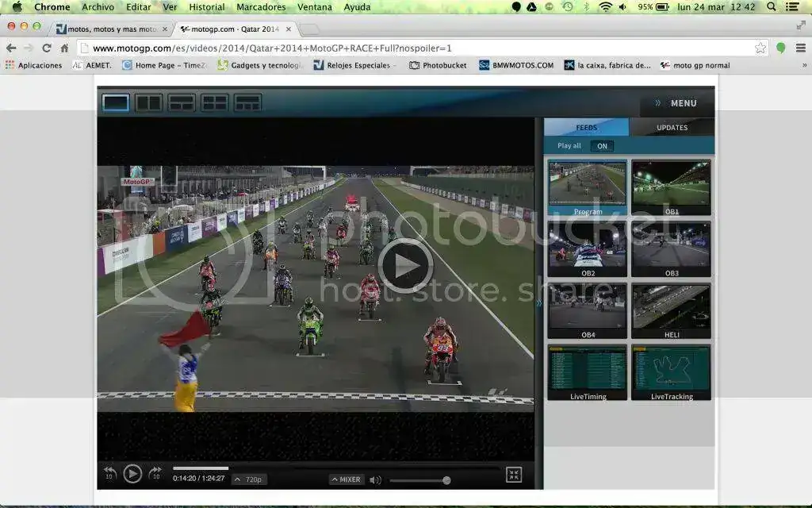This screenshot has width=812, height=508.
Task: Bookmark this page with the star icon
Action: 760,48
